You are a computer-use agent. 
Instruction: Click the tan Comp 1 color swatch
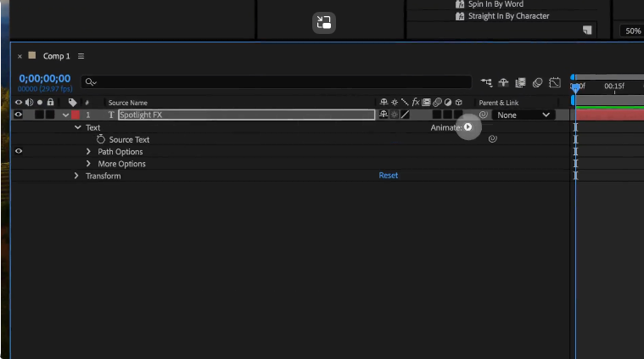(x=32, y=55)
